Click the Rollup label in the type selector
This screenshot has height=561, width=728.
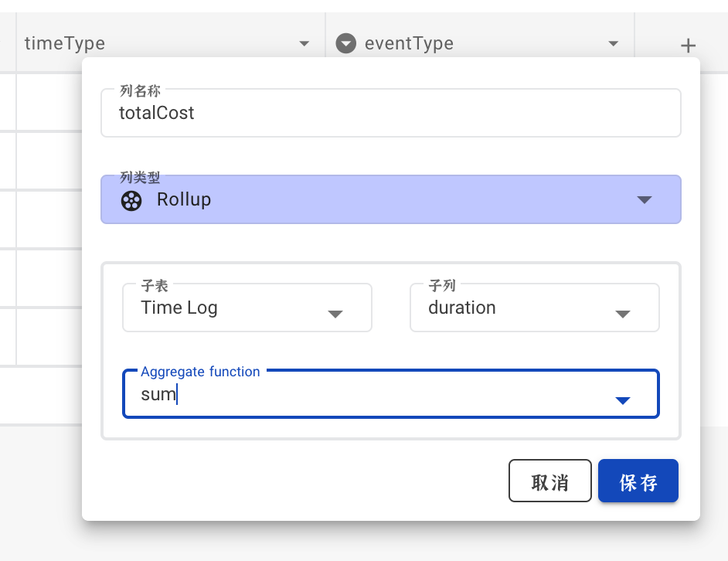coord(183,199)
